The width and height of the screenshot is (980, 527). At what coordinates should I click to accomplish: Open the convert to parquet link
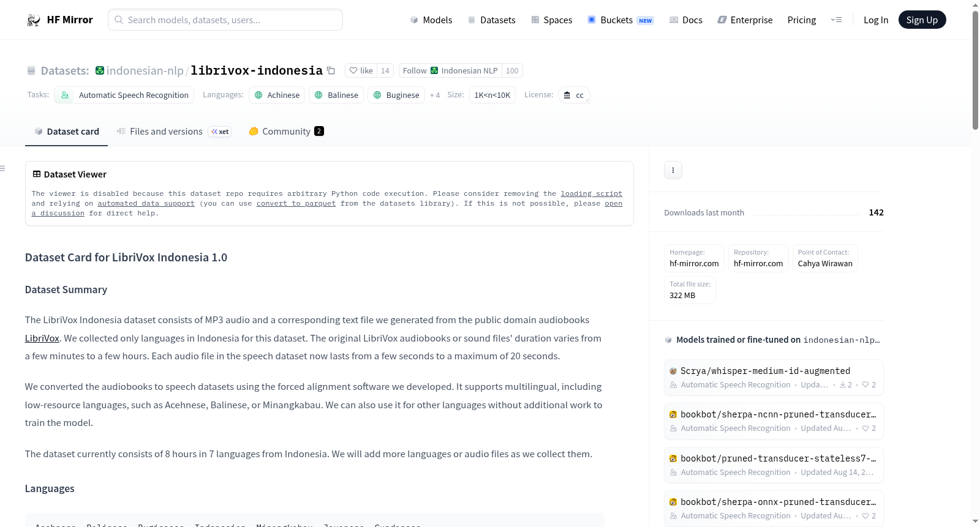tap(296, 203)
